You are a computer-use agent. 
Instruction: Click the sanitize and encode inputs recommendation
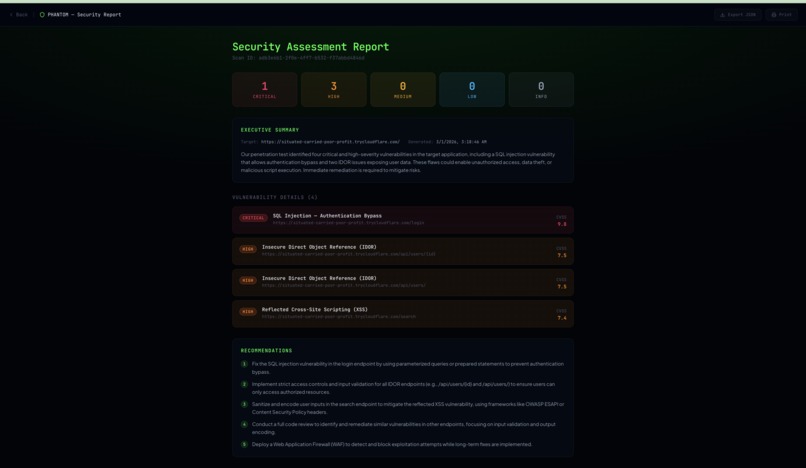pos(408,408)
